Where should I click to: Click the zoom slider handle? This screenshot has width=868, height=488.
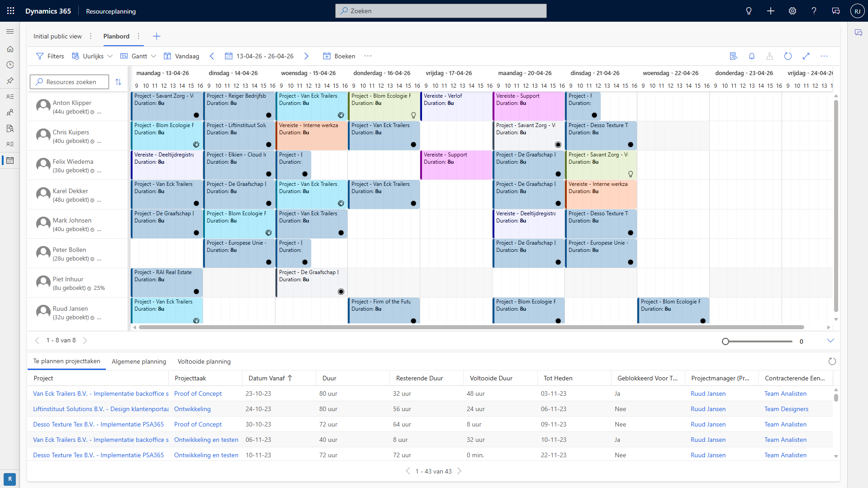click(x=726, y=341)
